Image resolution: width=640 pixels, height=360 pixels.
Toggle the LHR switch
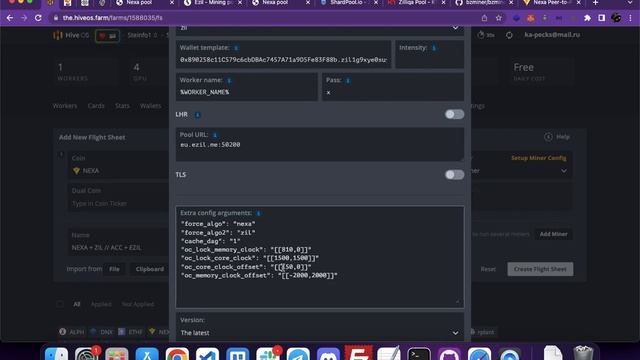click(x=454, y=114)
